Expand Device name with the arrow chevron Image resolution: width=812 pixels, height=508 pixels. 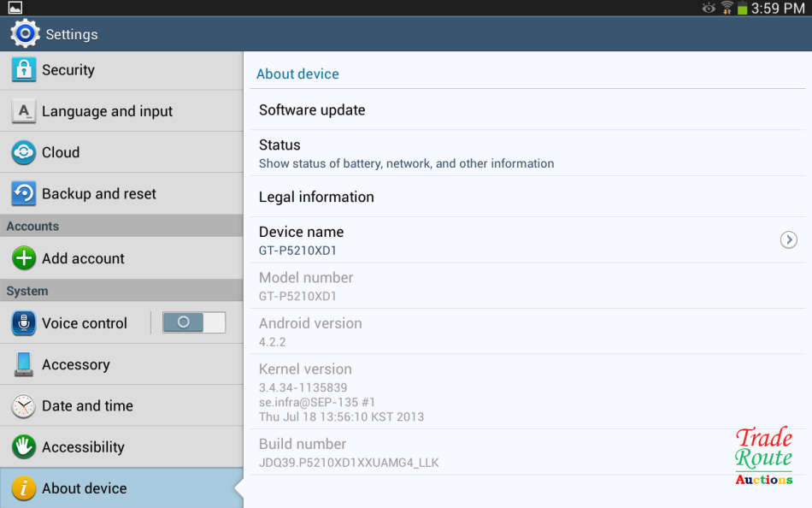[788, 240]
